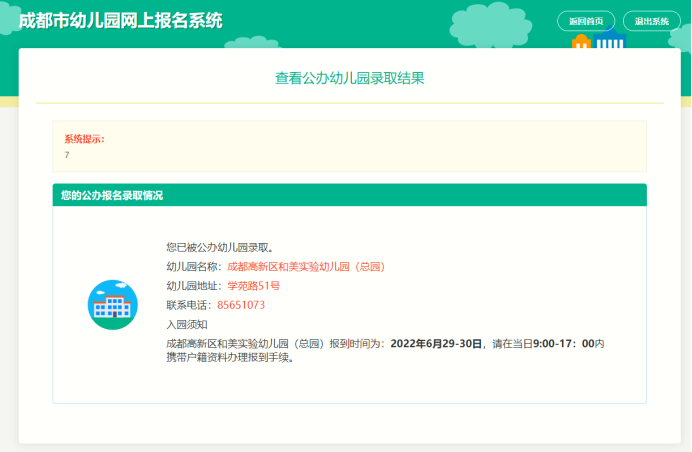Select the page heading 查看公办幼儿园录取结果
The height and width of the screenshot is (452, 692).
click(x=349, y=78)
